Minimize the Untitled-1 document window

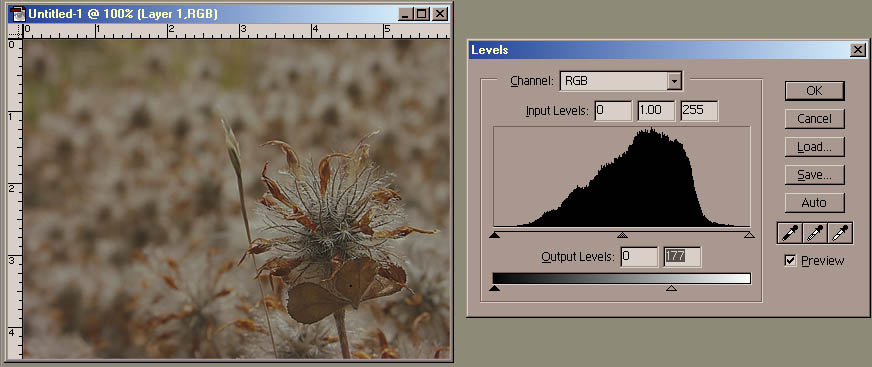(x=405, y=14)
